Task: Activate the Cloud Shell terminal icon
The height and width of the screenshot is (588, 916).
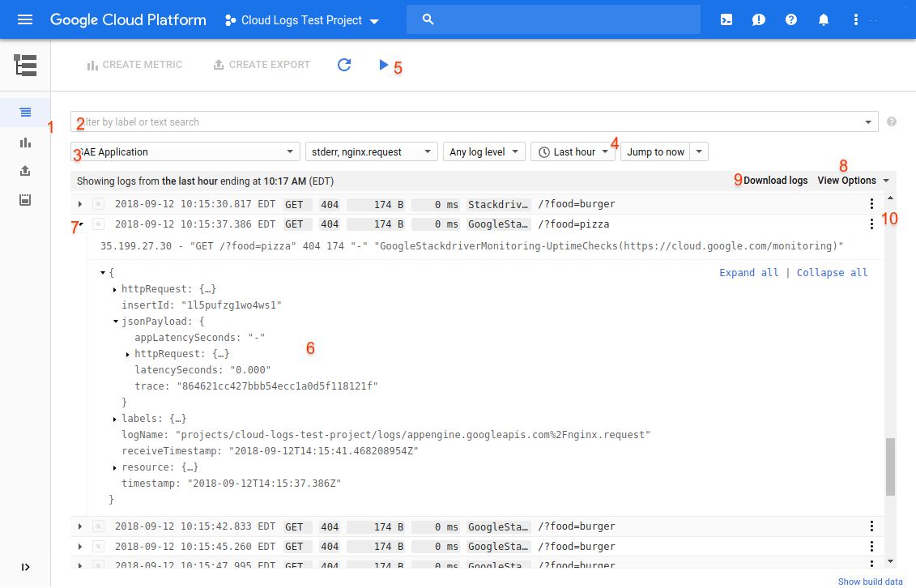Action: 726,19
